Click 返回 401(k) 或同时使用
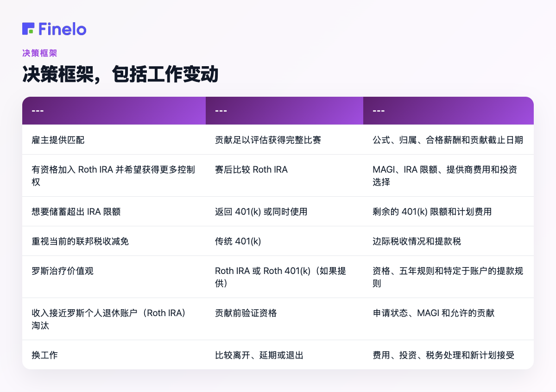 click(284, 212)
